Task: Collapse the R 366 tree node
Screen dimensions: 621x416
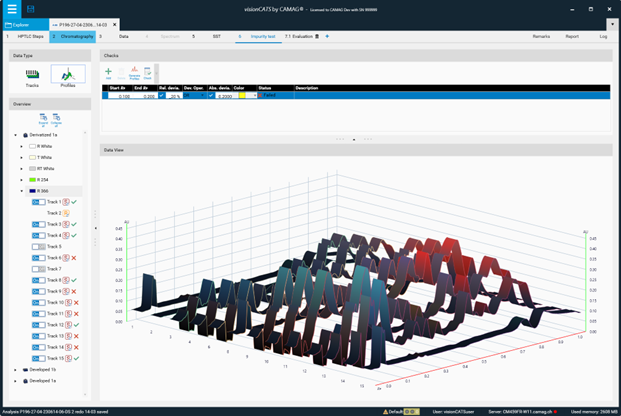Action: click(x=22, y=190)
